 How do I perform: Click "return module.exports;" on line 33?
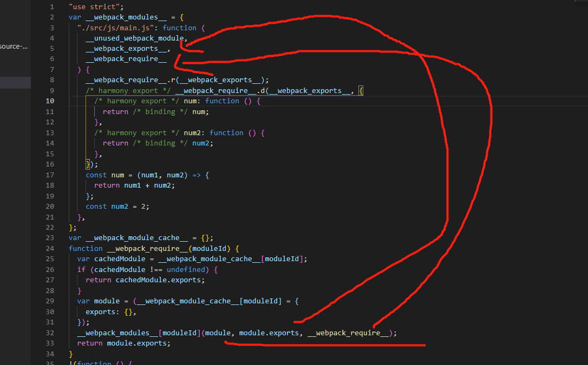[124, 343]
